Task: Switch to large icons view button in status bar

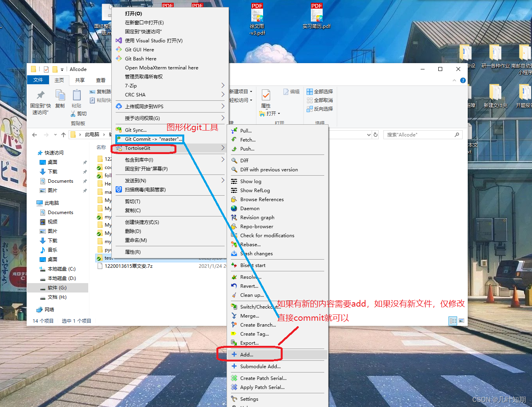Action: [461, 321]
